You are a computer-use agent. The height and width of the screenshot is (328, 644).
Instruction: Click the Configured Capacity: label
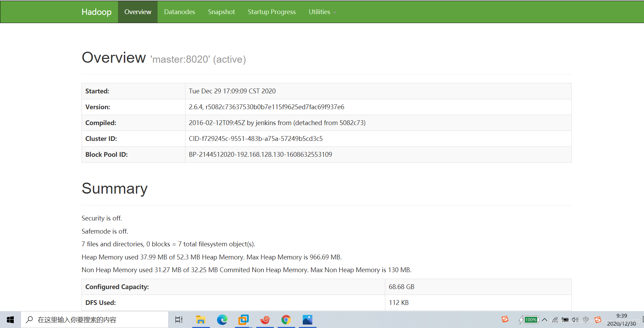click(117, 287)
